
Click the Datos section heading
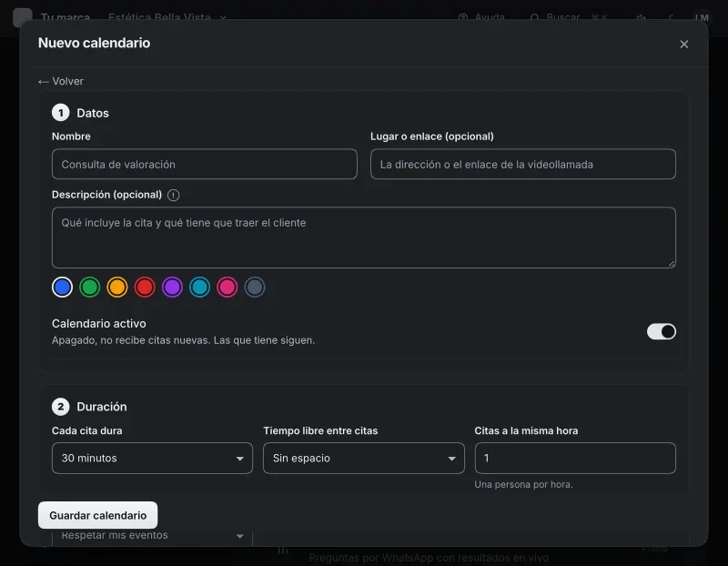coord(93,113)
